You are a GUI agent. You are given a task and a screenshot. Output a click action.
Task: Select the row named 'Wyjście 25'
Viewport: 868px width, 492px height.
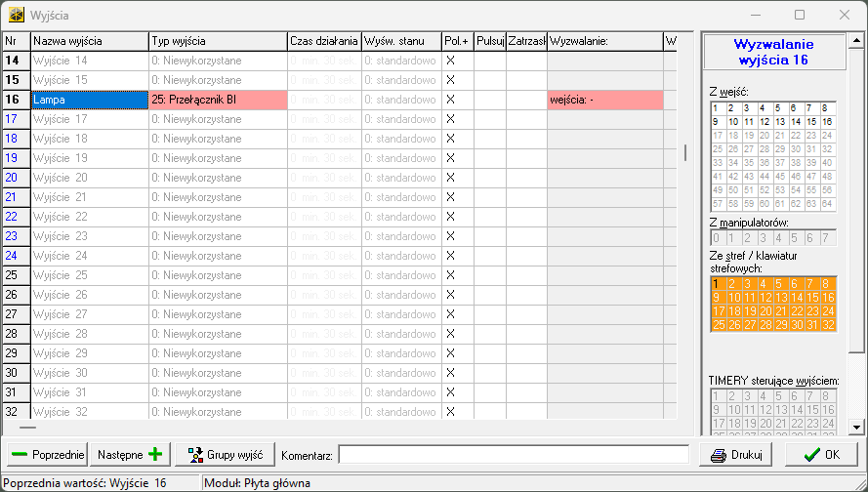click(x=89, y=275)
